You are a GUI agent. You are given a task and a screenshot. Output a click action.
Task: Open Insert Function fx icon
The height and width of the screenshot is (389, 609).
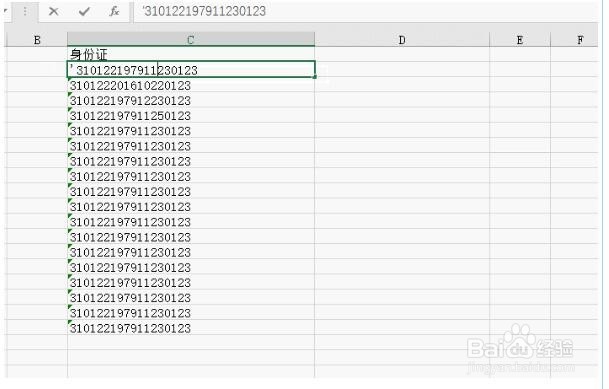pyautogui.click(x=114, y=12)
